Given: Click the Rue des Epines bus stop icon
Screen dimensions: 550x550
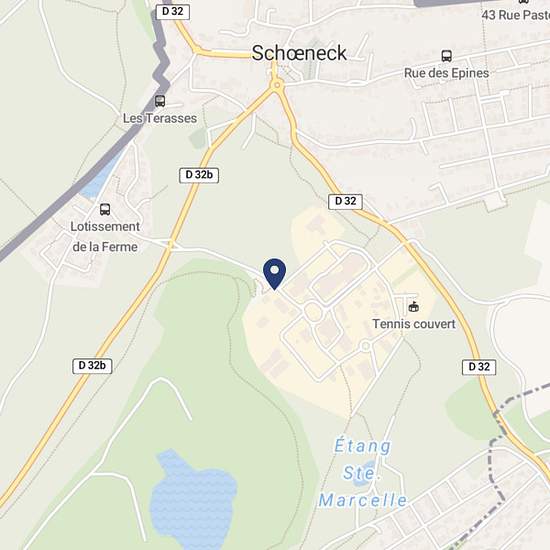Looking at the screenshot, I should point(447,56).
